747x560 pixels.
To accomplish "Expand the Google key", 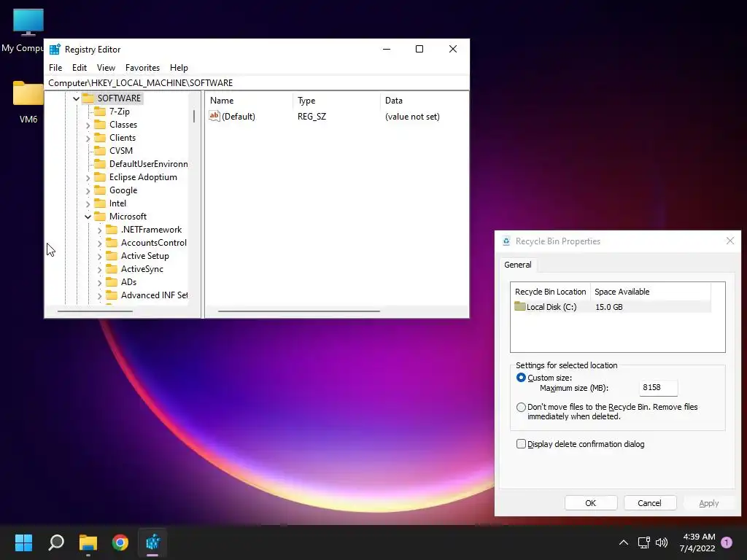I will point(88,190).
